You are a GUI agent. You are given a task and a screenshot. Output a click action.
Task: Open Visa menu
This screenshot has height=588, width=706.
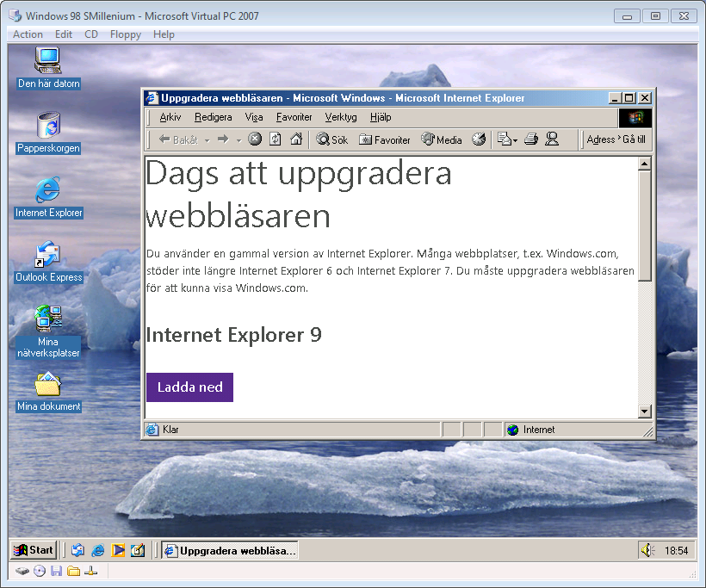[254, 117]
